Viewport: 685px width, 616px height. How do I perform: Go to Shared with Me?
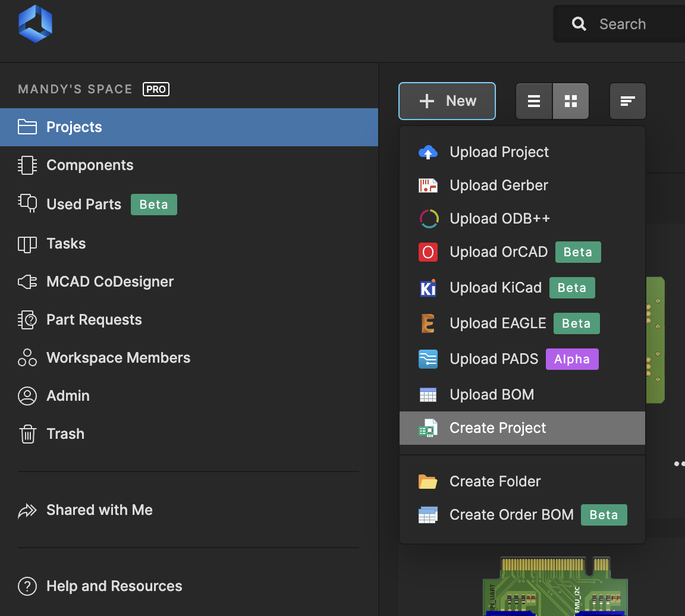click(x=99, y=510)
